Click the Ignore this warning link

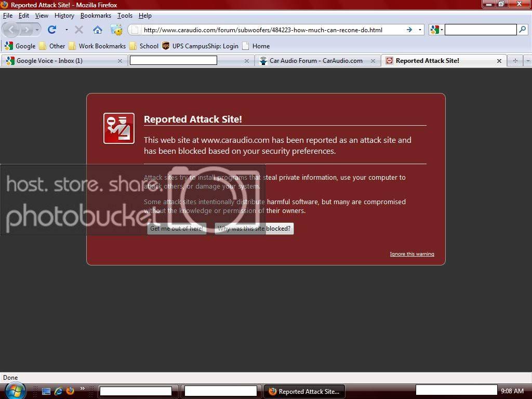coord(412,254)
